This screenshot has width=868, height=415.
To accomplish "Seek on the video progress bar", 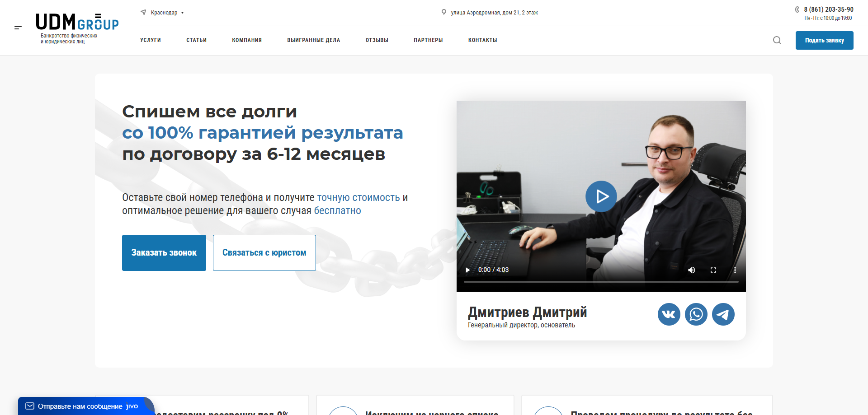I will point(601,282).
